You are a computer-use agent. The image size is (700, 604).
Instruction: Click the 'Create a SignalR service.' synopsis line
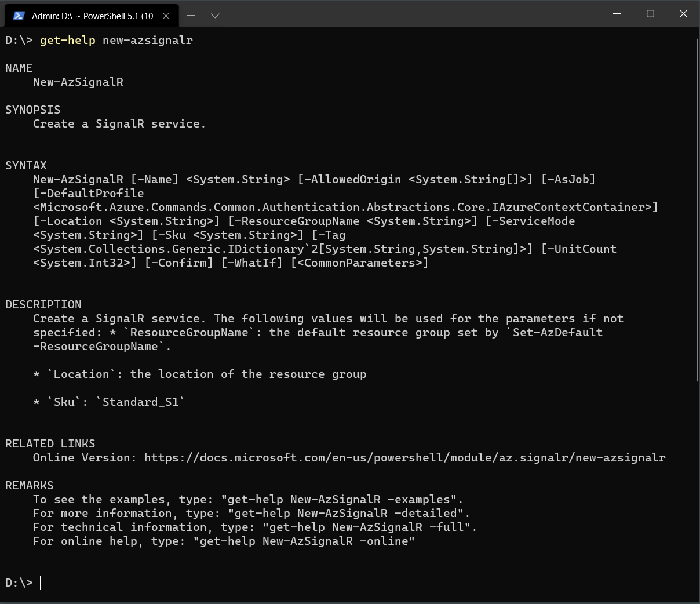pos(119,123)
